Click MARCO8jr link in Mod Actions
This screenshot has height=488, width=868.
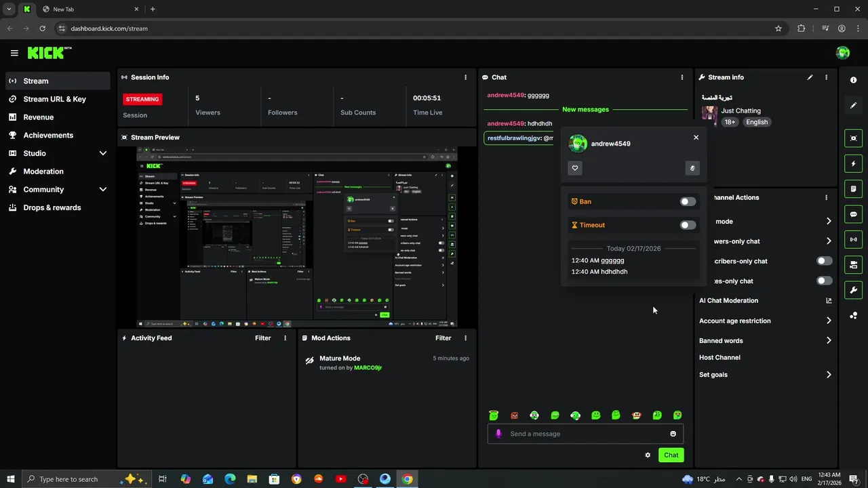[368, 367]
